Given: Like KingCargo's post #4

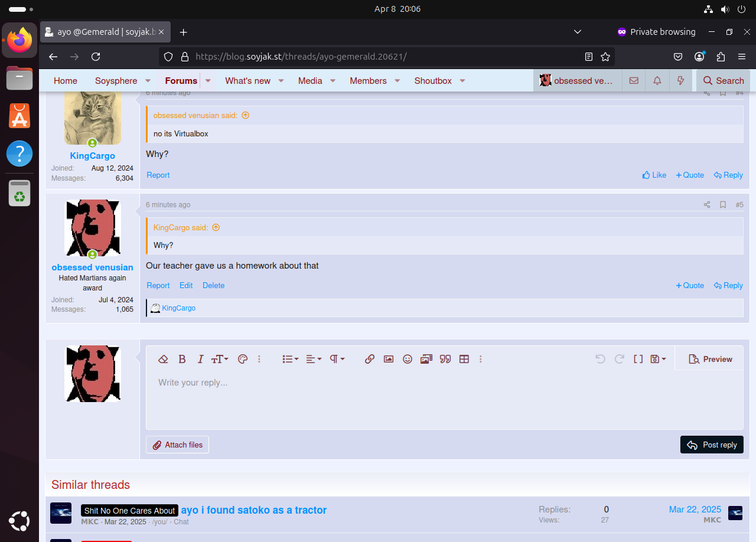Looking at the screenshot, I should [654, 175].
